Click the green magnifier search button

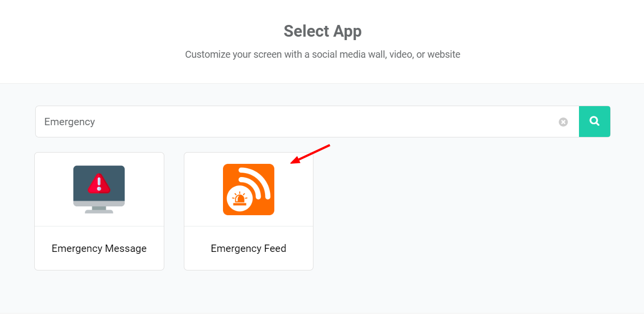[x=595, y=121]
